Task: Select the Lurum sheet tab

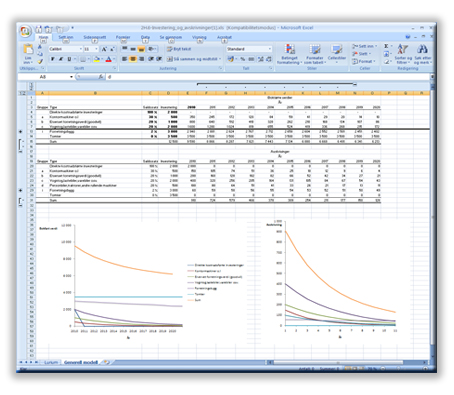Action: (x=51, y=362)
